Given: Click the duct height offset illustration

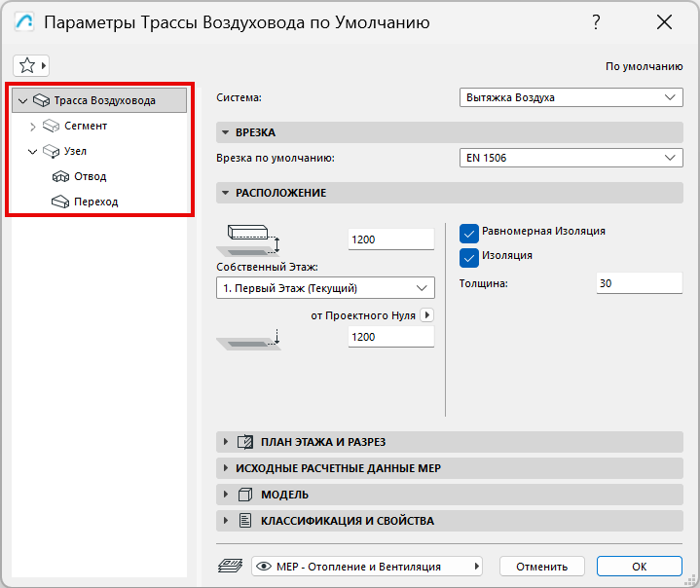Looking at the screenshot, I should (249, 240).
